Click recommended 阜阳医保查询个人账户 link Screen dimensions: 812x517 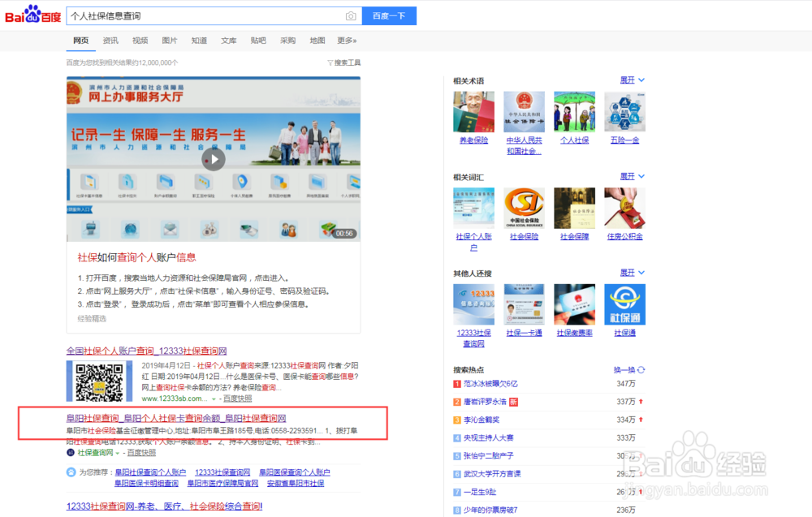(294, 472)
